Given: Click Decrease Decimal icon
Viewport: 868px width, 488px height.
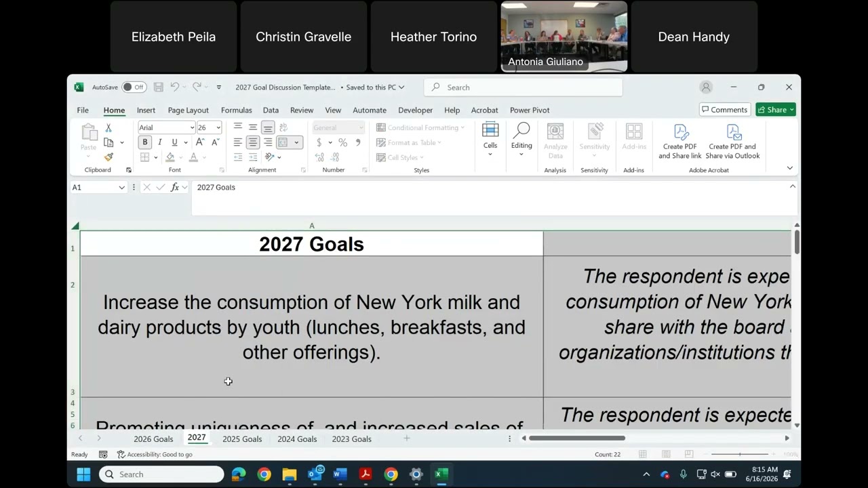Looking at the screenshot, I should (x=334, y=157).
